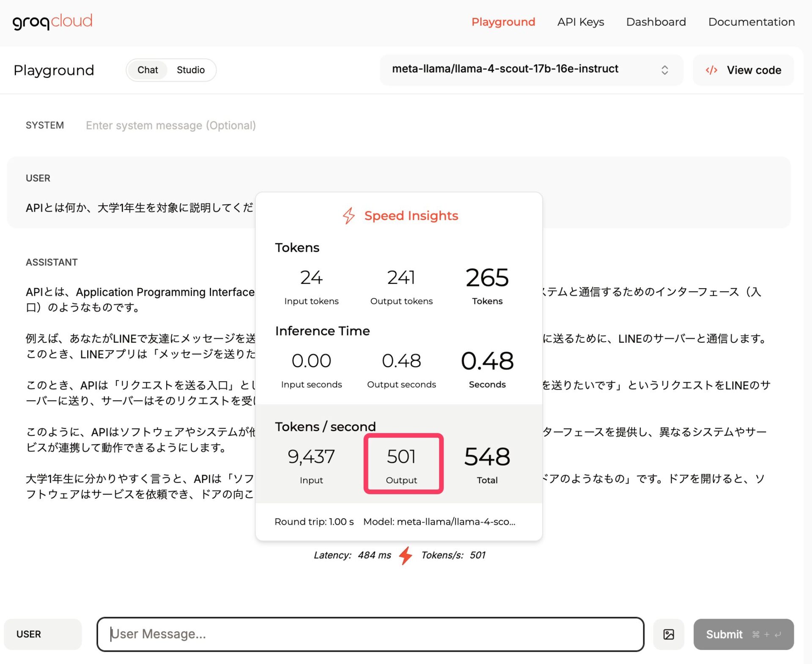Viewport: 812px width, 664px height.
Task: Switch to Chat mode
Action: coord(148,70)
